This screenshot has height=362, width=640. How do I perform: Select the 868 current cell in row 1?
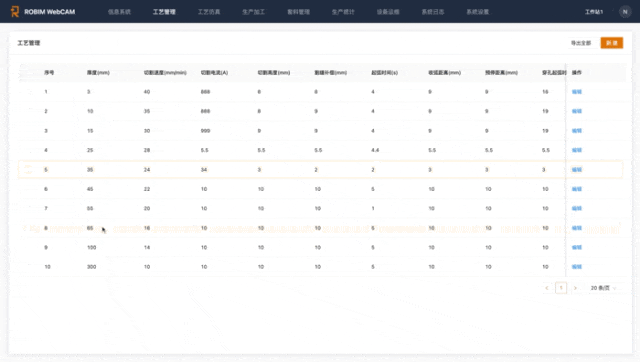coord(205,92)
